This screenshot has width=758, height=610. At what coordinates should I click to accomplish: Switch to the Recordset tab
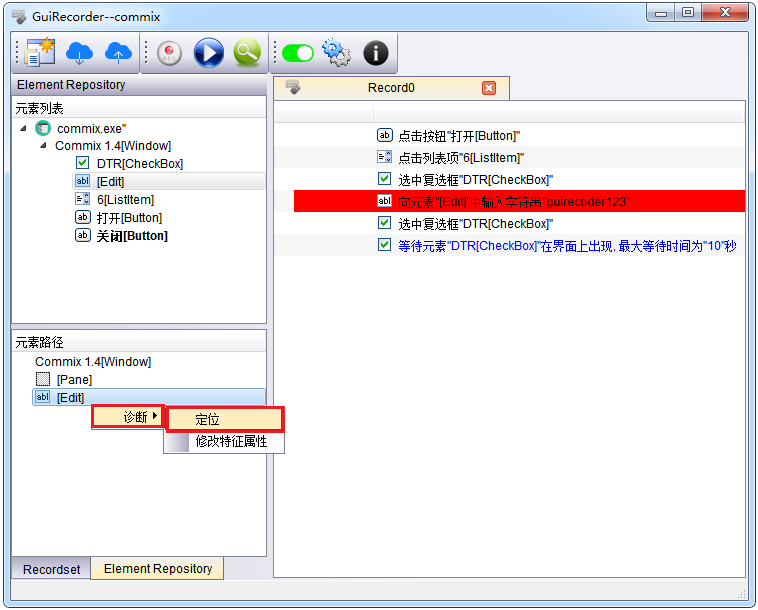click(51, 569)
